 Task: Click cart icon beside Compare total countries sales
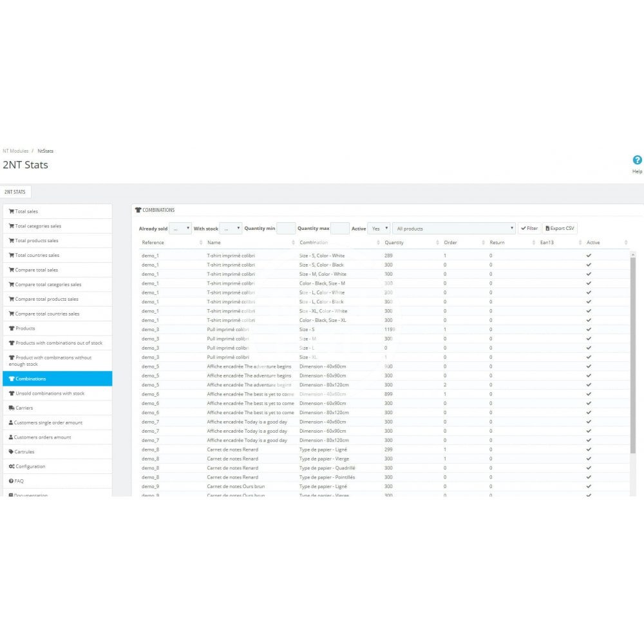(x=12, y=314)
